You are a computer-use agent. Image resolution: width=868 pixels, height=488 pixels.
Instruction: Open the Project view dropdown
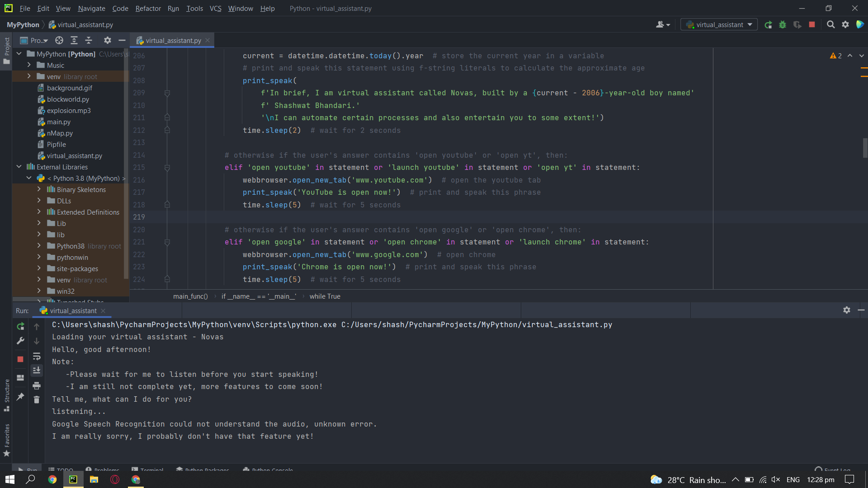34,40
